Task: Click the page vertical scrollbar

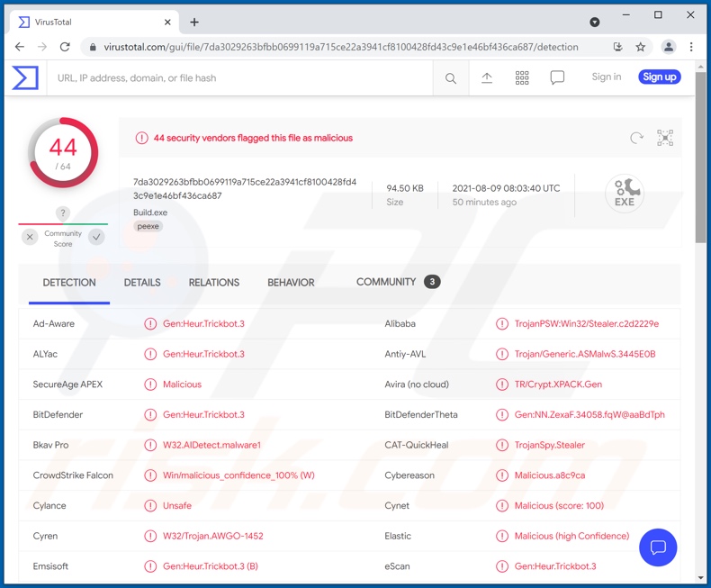Action: [701, 180]
